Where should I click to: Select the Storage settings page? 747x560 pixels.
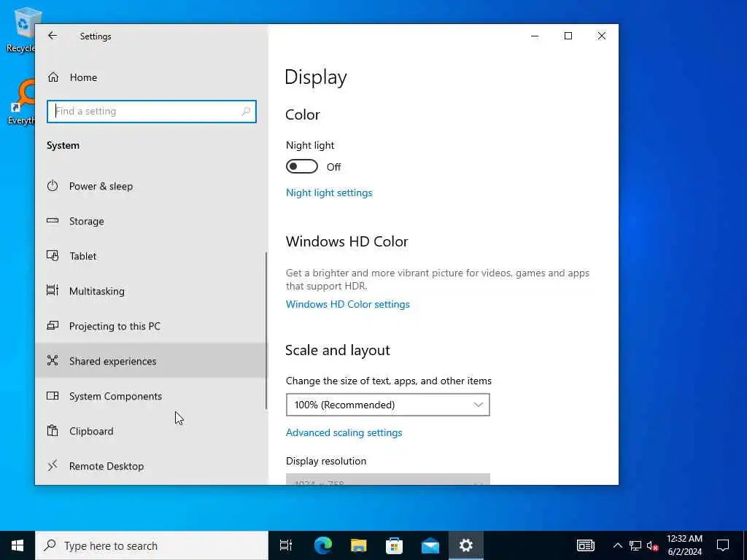(x=150, y=221)
